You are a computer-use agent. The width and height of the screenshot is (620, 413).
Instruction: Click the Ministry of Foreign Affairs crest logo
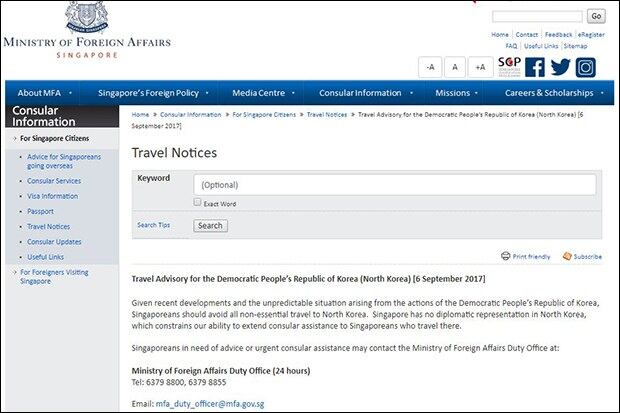click(x=87, y=17)
